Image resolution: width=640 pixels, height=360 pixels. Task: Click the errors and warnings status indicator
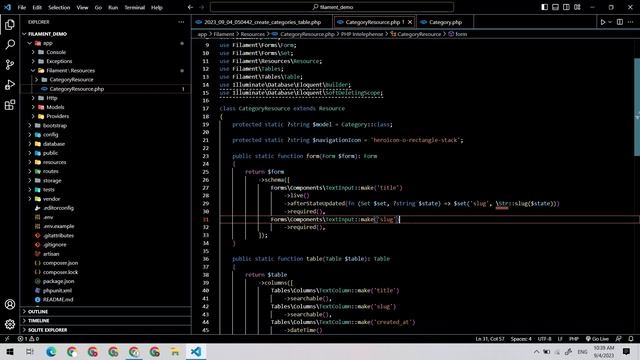[x=28, y=339]
